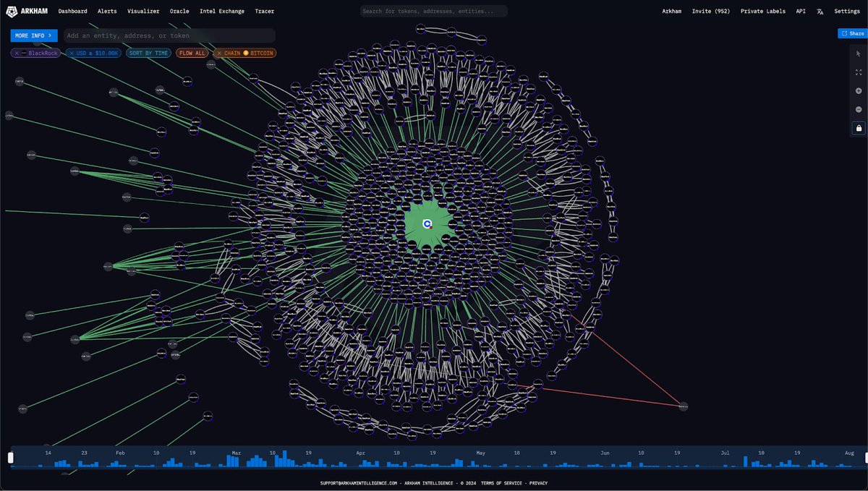Click the tallest March bar in timeline

(x=285, y=458)
